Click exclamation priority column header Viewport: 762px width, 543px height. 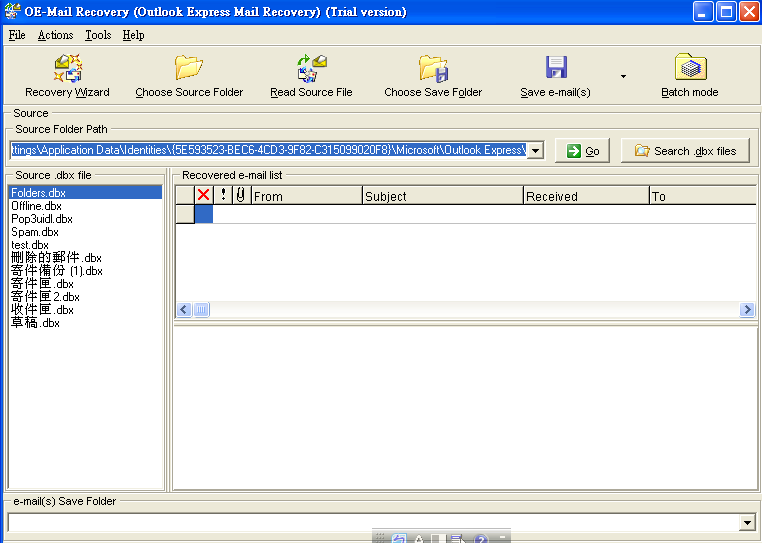(x=223, y=195)
